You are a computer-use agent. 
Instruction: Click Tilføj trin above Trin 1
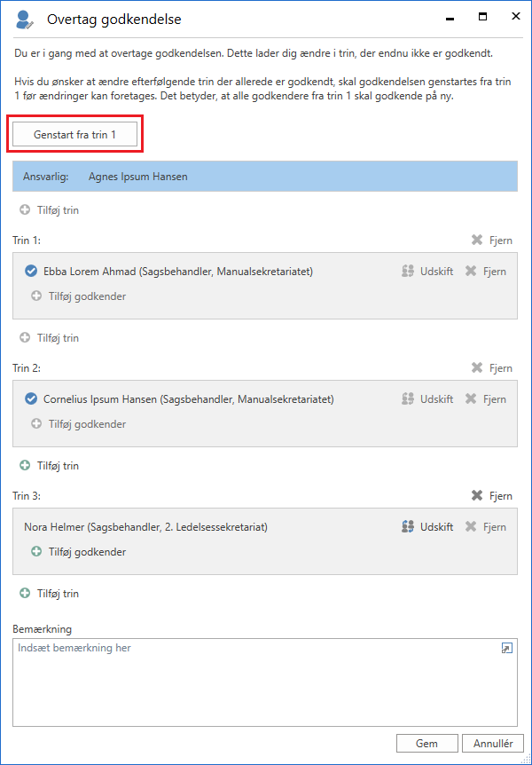(x=25, y=210)
